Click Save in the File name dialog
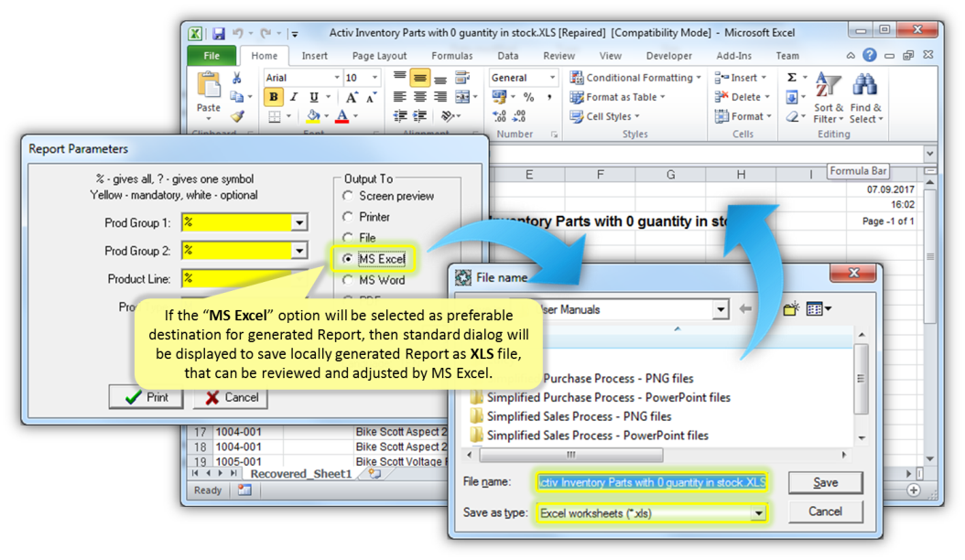 [x=825, y=482]
